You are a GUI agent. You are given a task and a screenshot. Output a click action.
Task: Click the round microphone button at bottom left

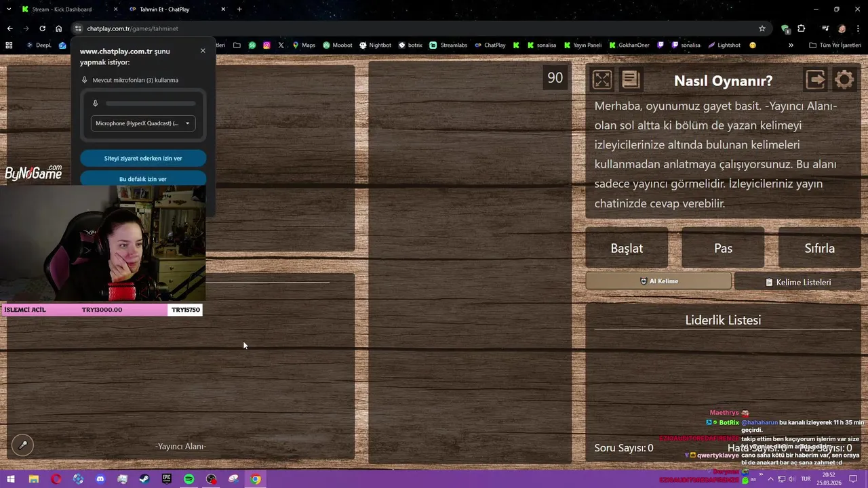(x=22, y=445)
